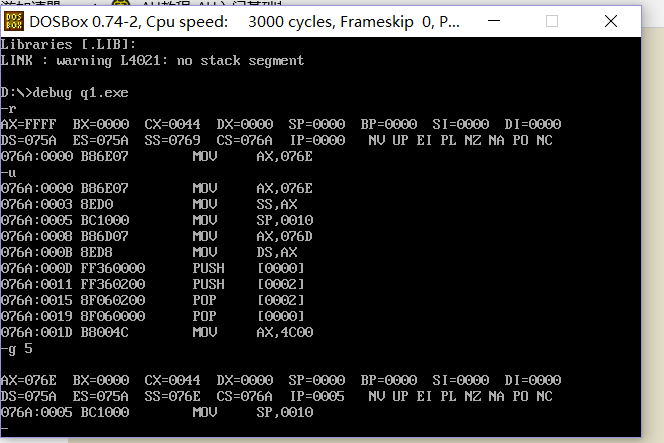Viewport: 664px width, 443px height.
Task: Click the 'D:\>debug q1.exe' command line
Action: coord(64,93)
